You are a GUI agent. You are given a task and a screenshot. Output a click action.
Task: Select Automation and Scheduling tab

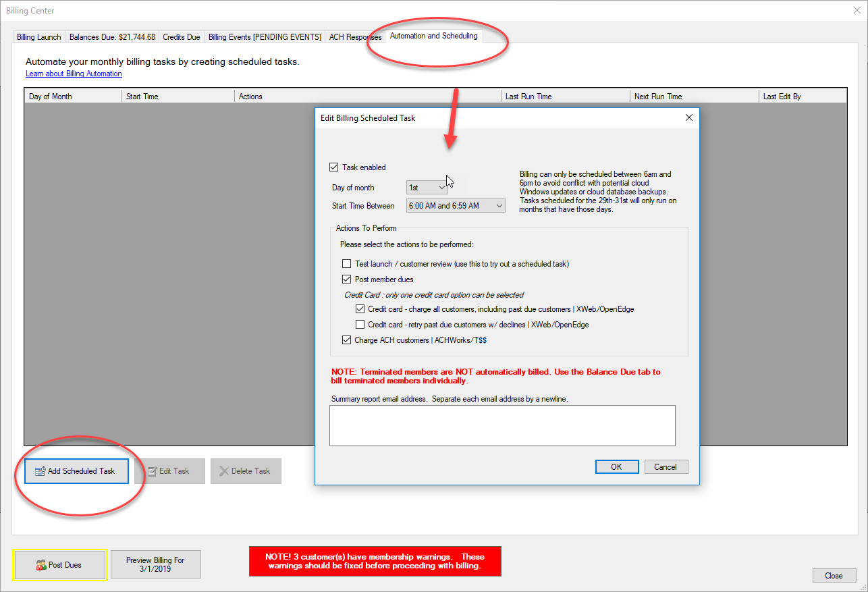coord(434,36)
